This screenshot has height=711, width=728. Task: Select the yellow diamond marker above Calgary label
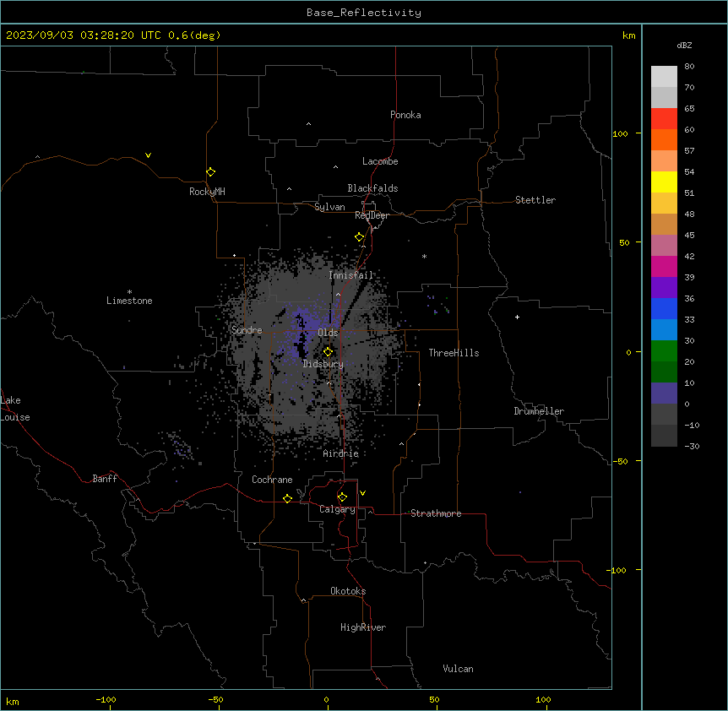point(342,497)
